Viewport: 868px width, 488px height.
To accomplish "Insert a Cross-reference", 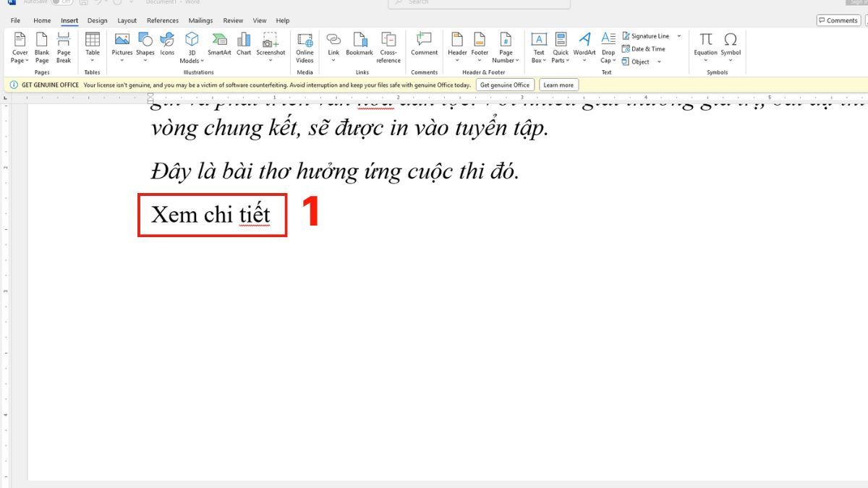I will click(388, 48).
